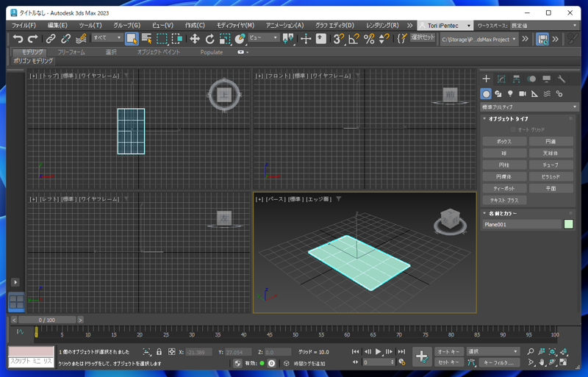The height and width of the screenshot is (377, 588).
Task: Enable the オート グリッド checkbox
Action: [x=513, y=129]
